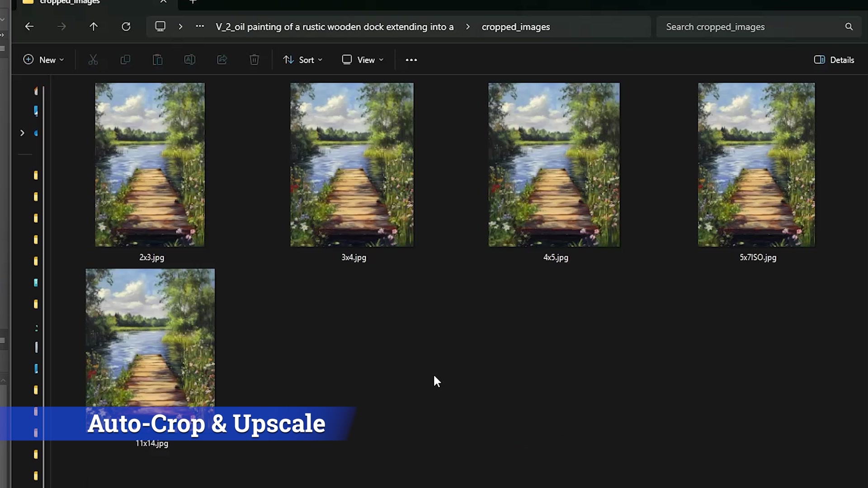Click the Delete trash icon
The height and width of the screenshot is (488, 868).
[x=255, y=60]
